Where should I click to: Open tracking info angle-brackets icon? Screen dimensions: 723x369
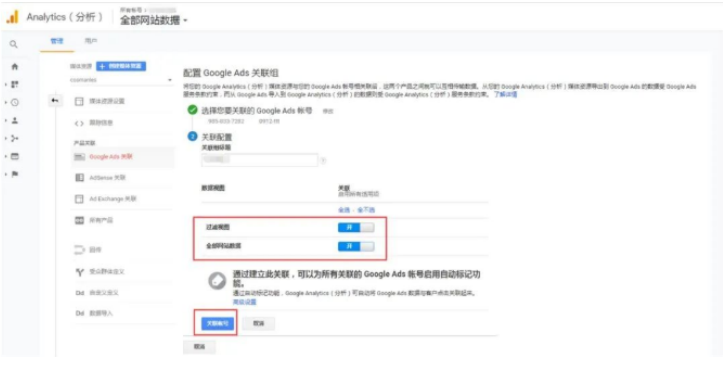pyautogui.click(x=79, y=123)
